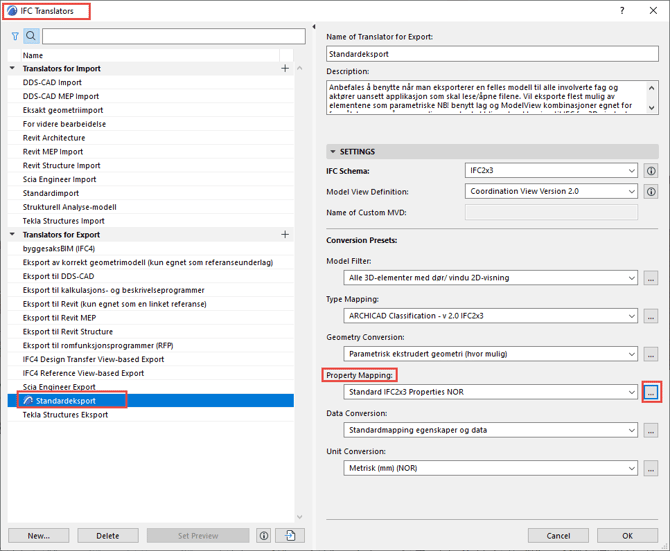Screen dimensions: 670x551
Task: Click the import/export translator file icon
Action: tap(290, 536)
